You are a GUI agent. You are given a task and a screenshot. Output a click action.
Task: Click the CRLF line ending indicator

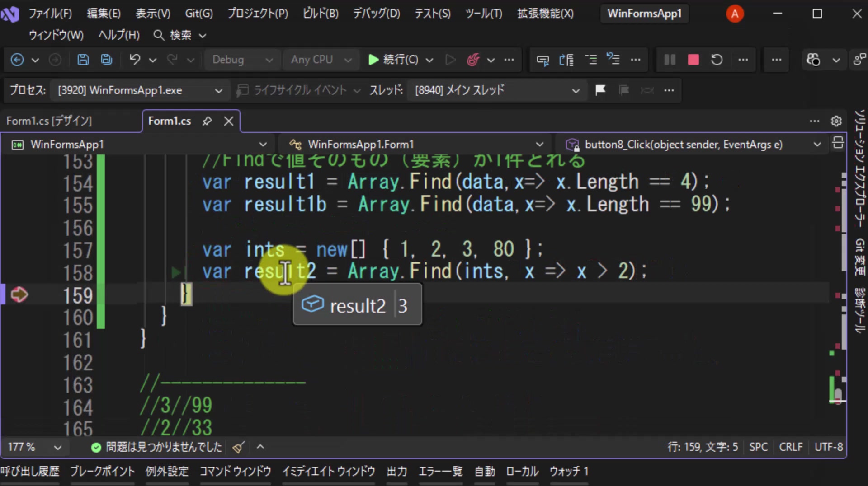[x=791, y=447]
